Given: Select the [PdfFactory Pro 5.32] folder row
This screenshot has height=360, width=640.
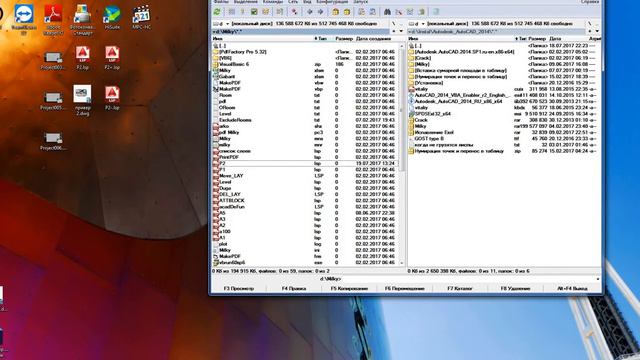Looking at the screenshot, I should [305, 52].
